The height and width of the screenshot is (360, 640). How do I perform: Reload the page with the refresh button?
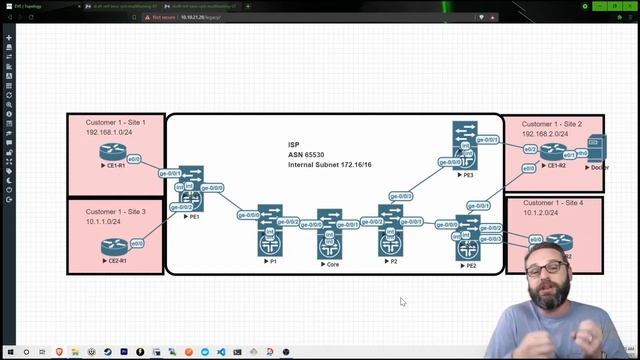[x=31, y=17]
